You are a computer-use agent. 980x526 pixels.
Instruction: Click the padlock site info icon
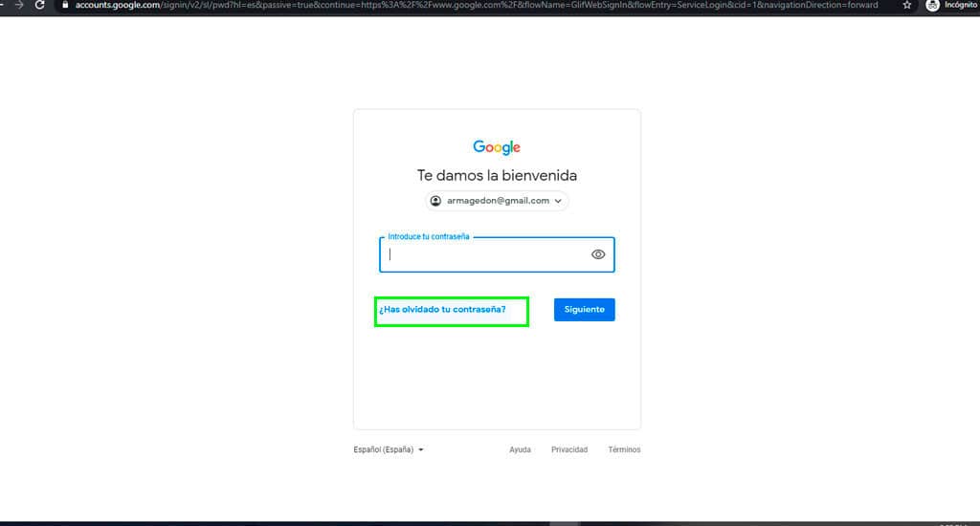coord(65,5)
